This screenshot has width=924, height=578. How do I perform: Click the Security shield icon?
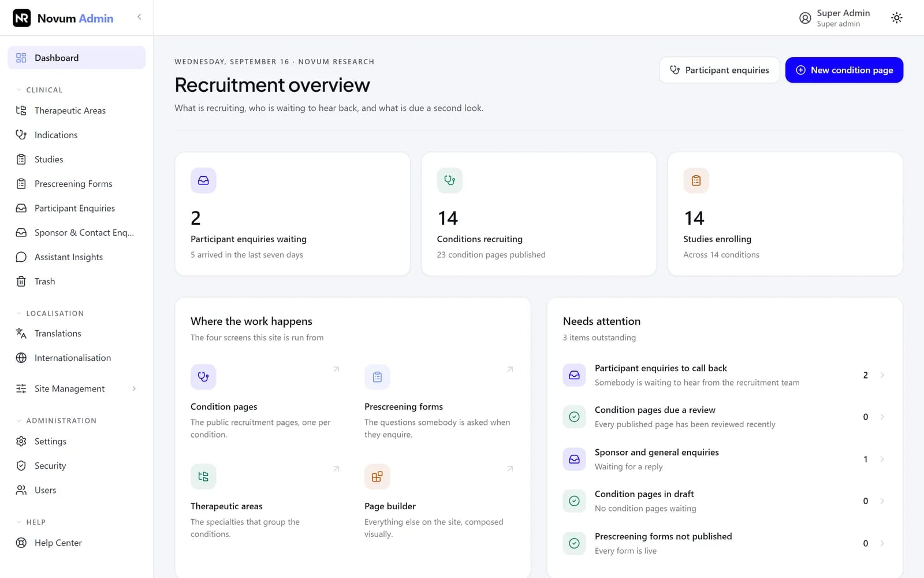(21, 466)
